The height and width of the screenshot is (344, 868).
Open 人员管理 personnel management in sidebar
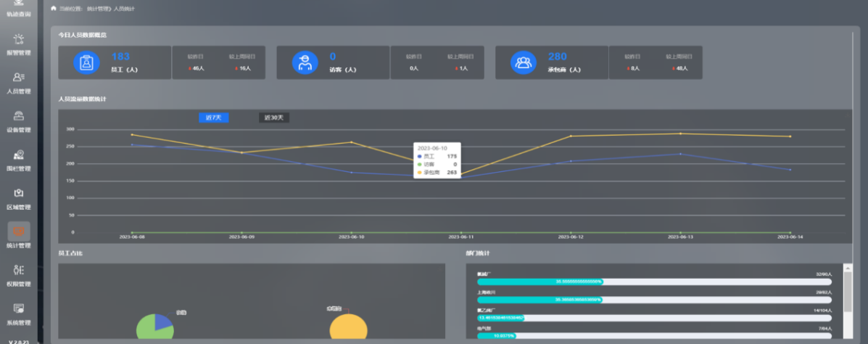(19, 82)
